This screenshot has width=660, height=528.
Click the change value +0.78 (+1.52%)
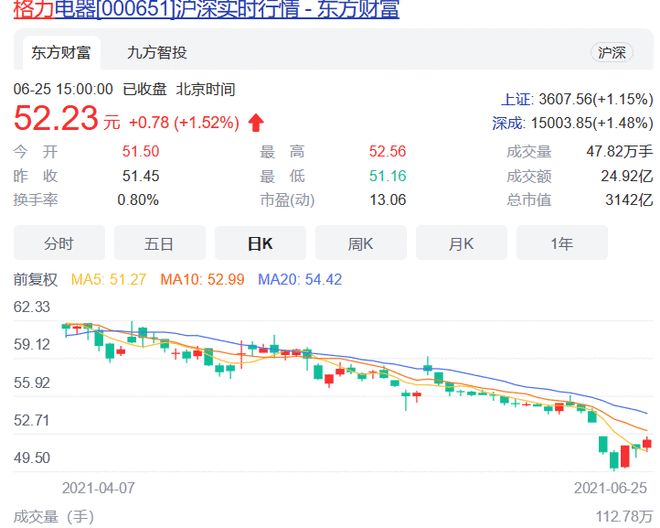pos(184,123)
